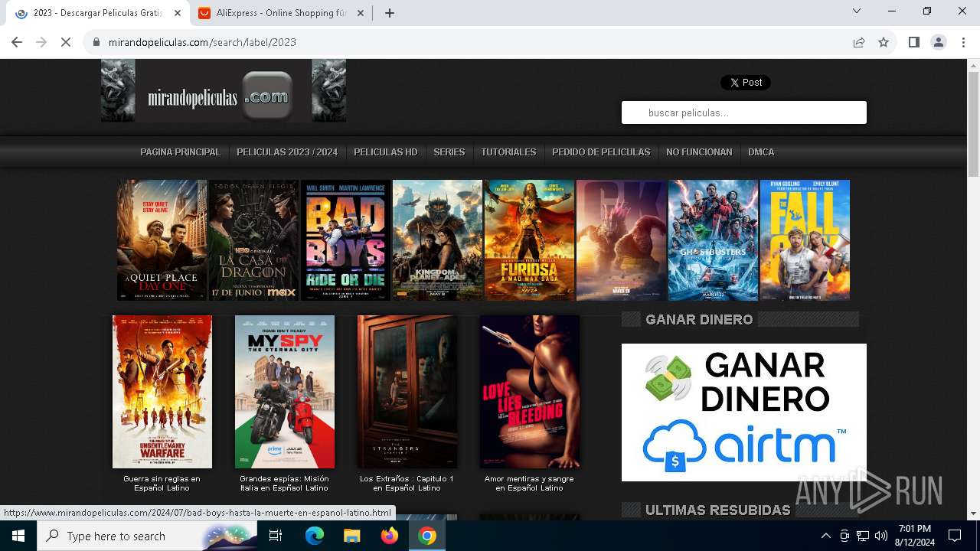Close the AliExpress tab

[x=361, y=13]
